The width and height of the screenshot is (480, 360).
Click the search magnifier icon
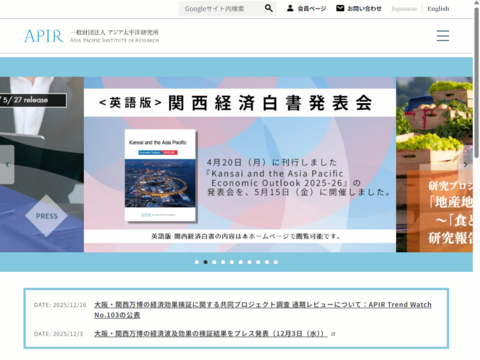(269, 8)
